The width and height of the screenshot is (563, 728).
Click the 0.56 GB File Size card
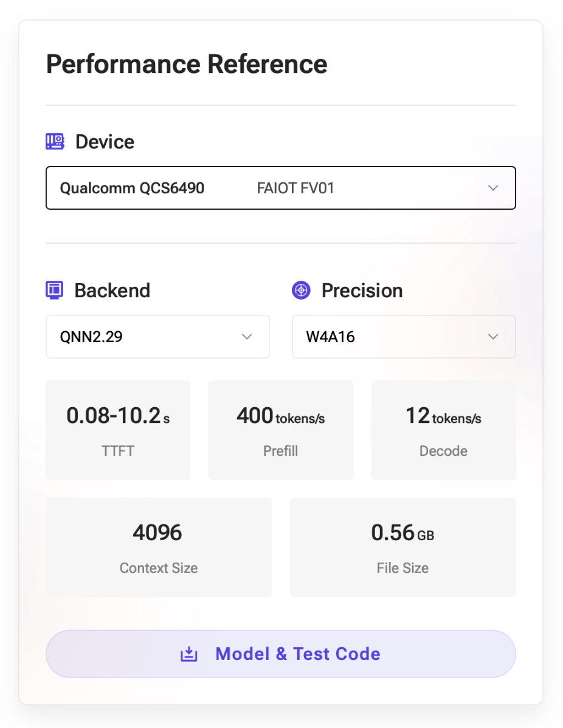pos(402,547)
